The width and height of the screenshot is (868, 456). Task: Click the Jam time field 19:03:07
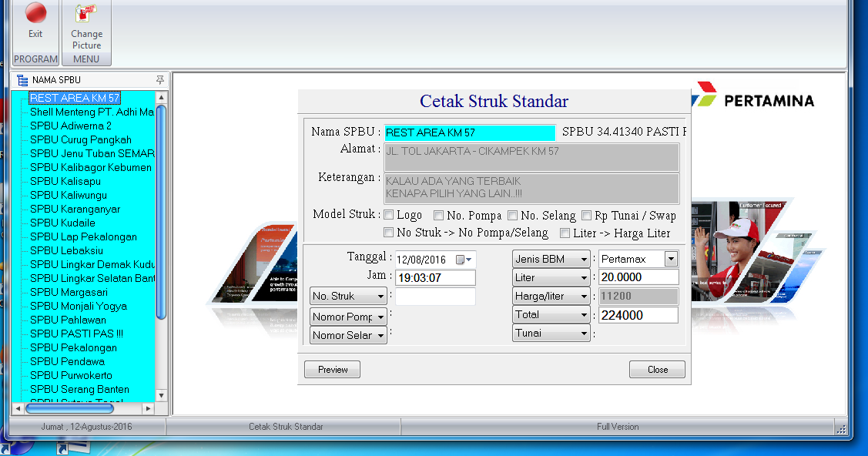(x=435, y=278)
